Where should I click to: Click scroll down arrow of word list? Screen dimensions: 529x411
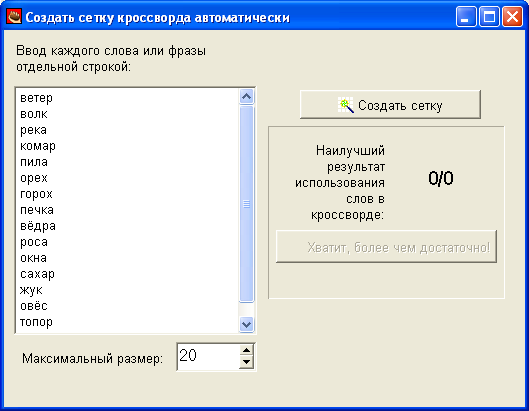(247, 325)
